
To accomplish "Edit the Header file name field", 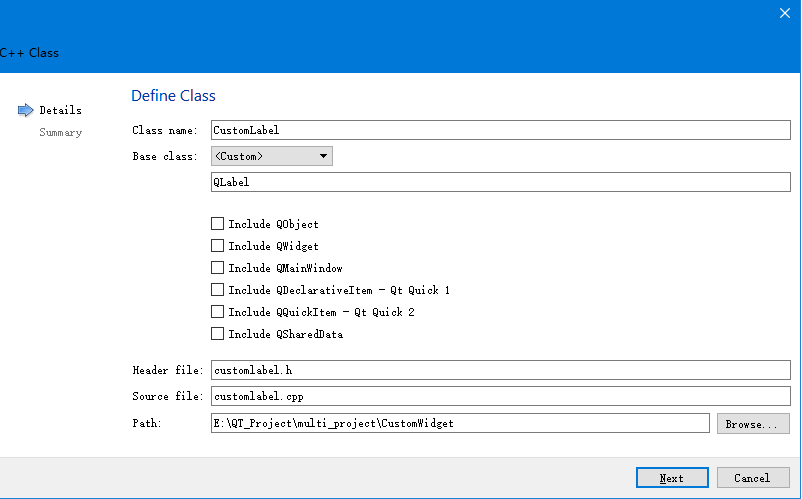I will [500, 370].
